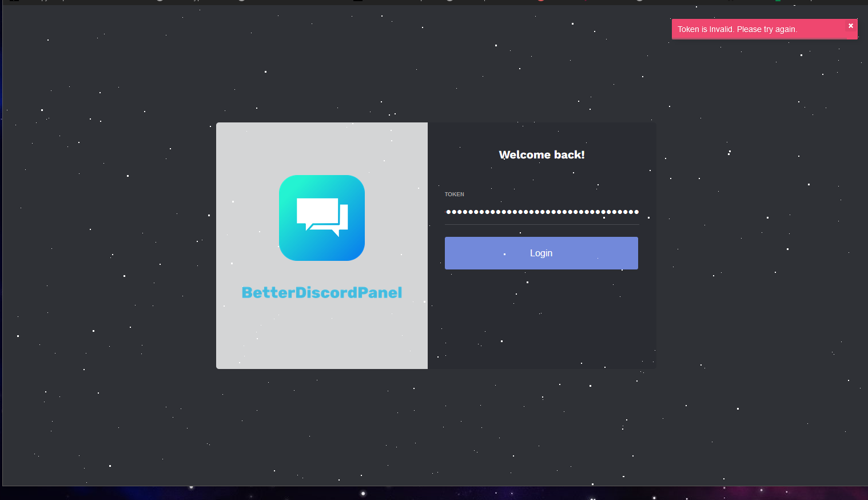Click the leftmost favicon in the browser tab strip
The image size is (868, 500).
pos(13,1)
